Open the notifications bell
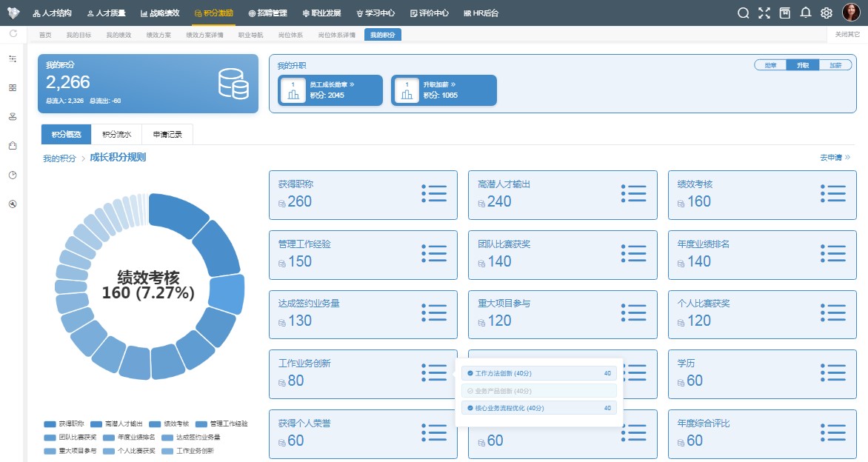The height and width of the screenshot is (462, 868). [x=806, y=13]
